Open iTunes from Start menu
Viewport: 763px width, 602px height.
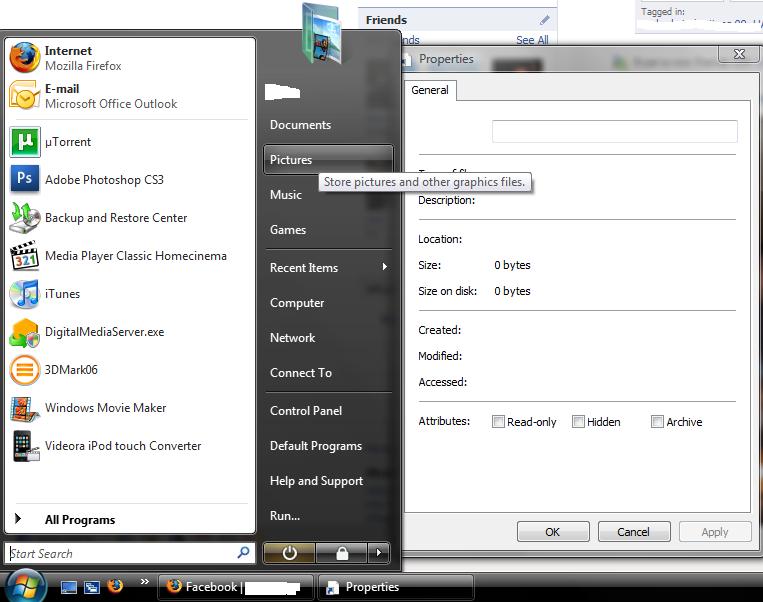62,294
